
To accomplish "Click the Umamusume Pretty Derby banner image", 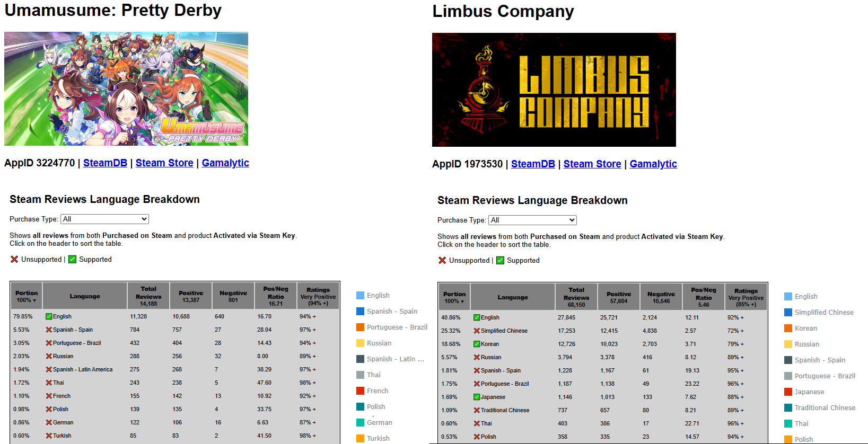I will tap(126, 88).
